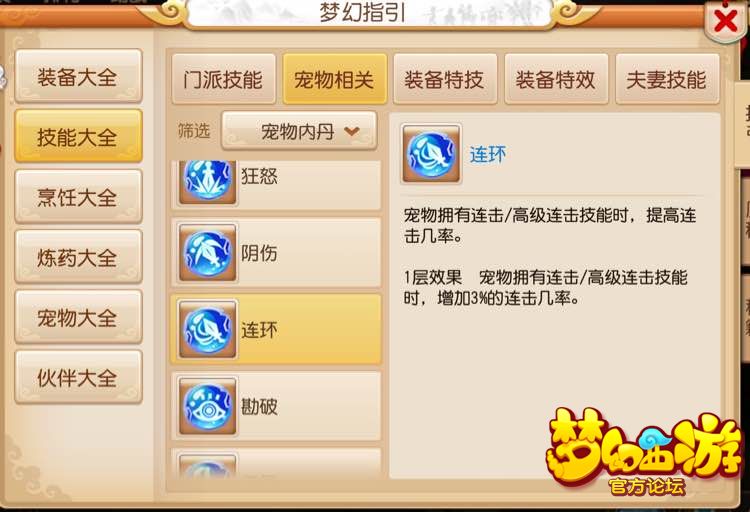The height and width of the screenshot is (512, 750).
Task: Select 伙伴大全 sidebar button
Action: (78, 378)
